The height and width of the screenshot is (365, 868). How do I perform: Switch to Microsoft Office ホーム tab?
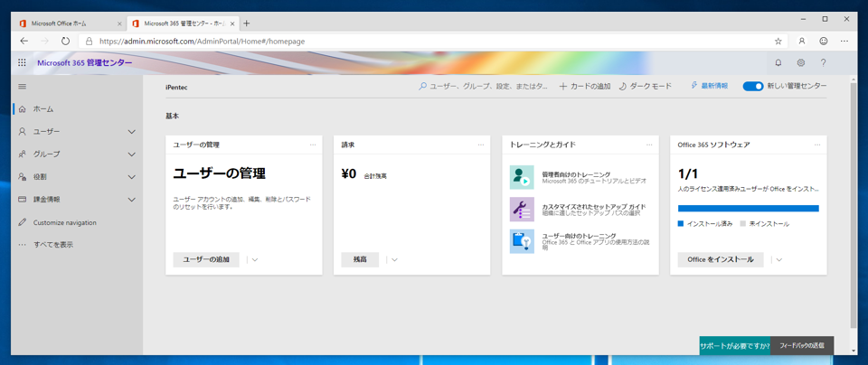pos(69,23)
